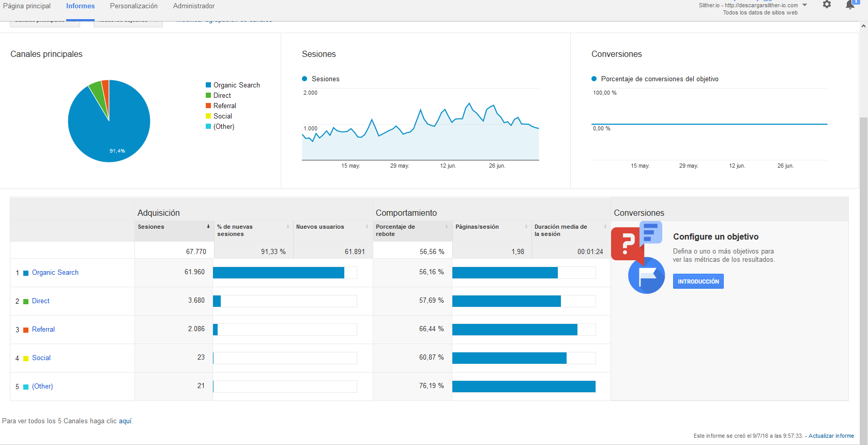Image resolution: width=868 pixels, height=445 pixels.
Task: Click the total sessions value 67.770
Action: click(x=196, y=251)
